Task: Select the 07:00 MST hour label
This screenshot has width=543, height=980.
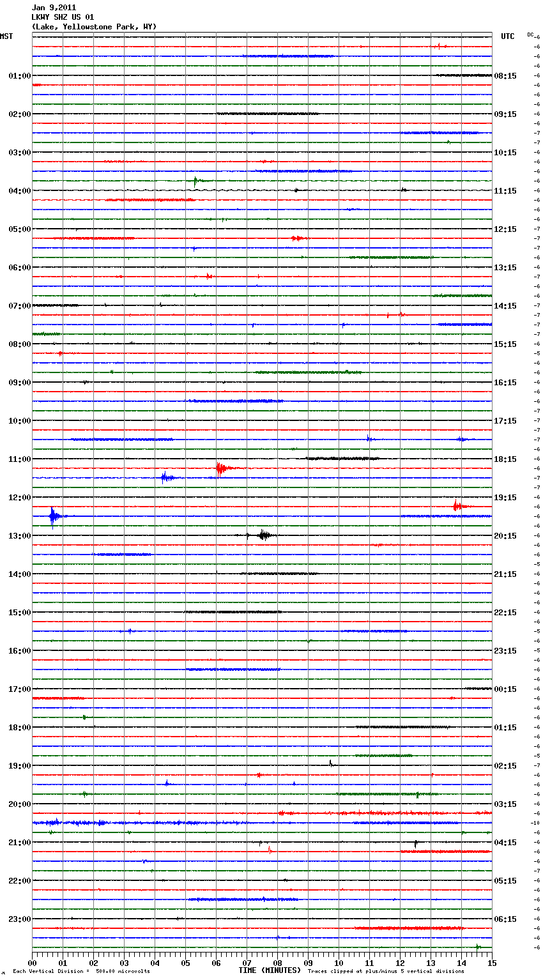Action: (20, 306)
